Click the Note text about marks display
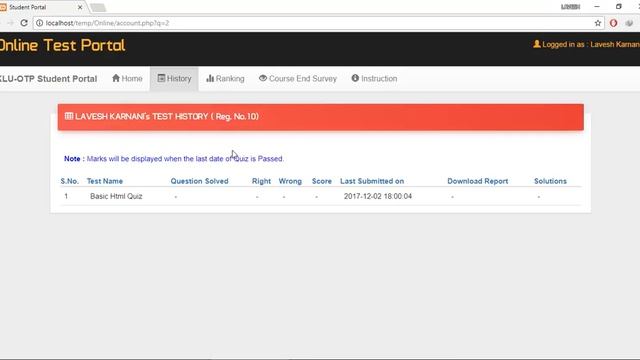640x360 pixels. 174,159
